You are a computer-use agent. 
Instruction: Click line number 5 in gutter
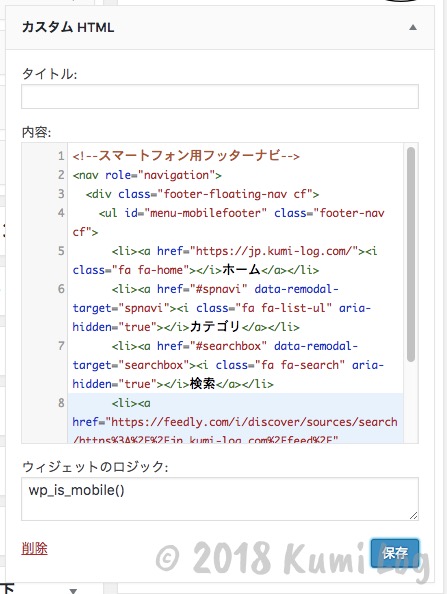point(61,251)
